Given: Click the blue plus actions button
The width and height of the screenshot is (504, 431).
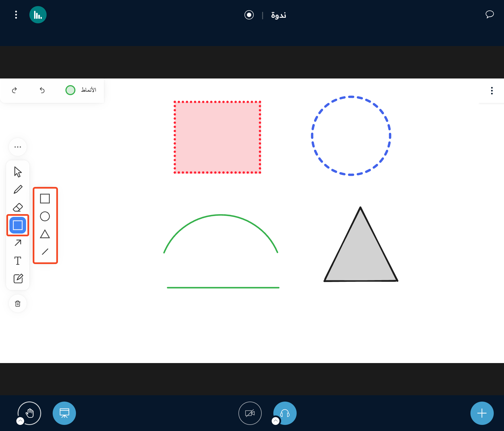Looking at the screenshot, I should click(x=482, y=413).
